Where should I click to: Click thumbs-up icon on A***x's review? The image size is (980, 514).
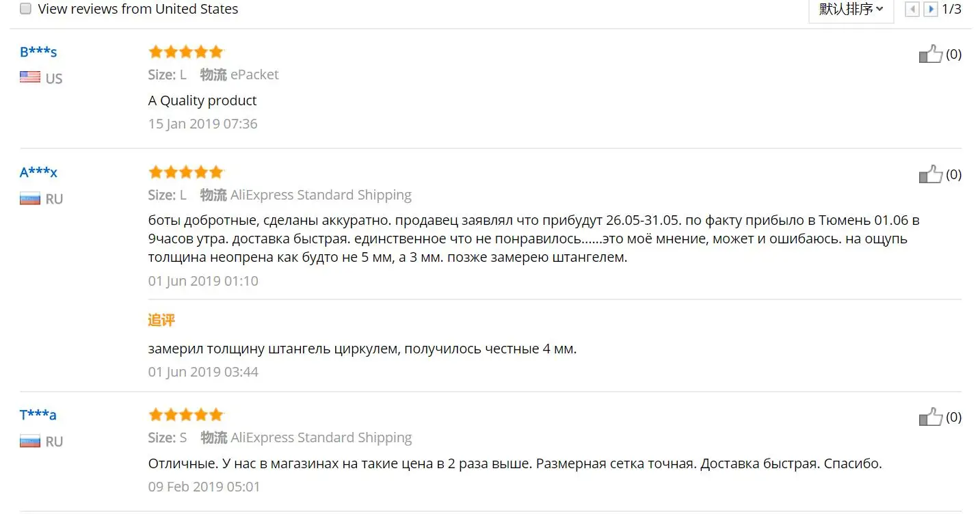tap(930, 174)
